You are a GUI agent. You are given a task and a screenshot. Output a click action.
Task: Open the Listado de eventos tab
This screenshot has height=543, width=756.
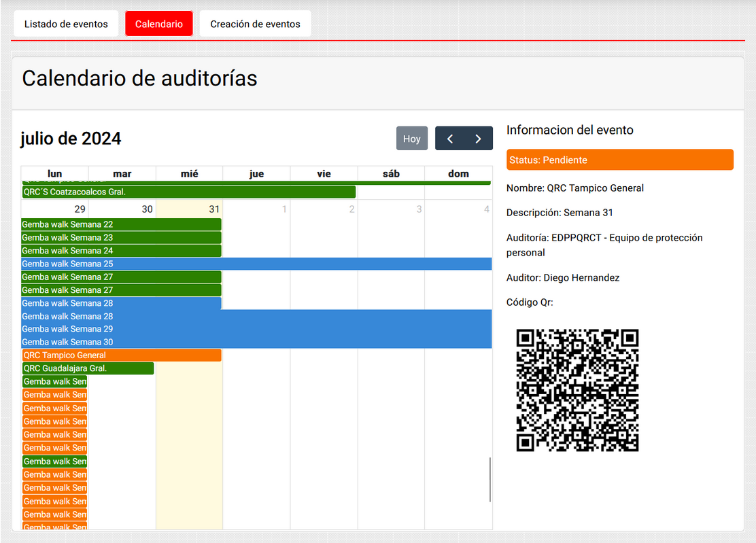(66, 24)
